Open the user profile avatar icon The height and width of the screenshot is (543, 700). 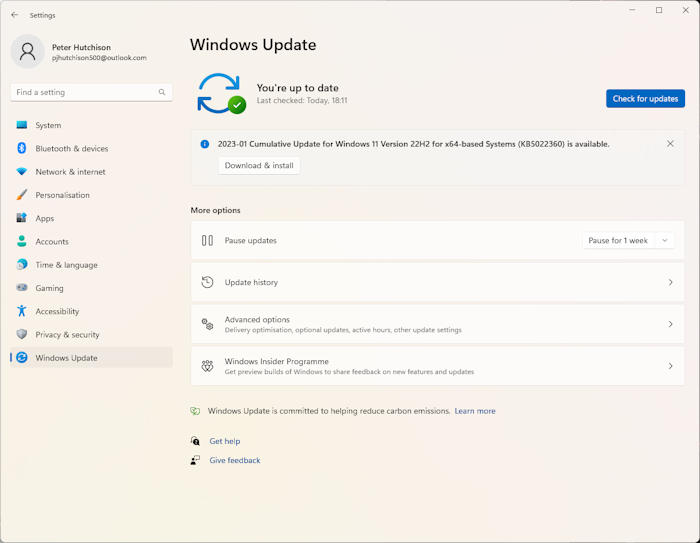pyautogui.click(x=28, y=51)
